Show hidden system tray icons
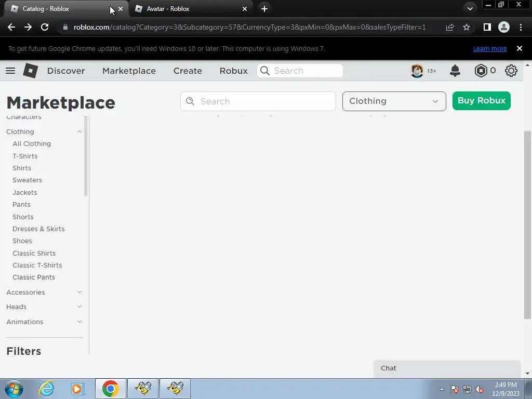This screenshot has width=532, height=399. coord(442,390)
